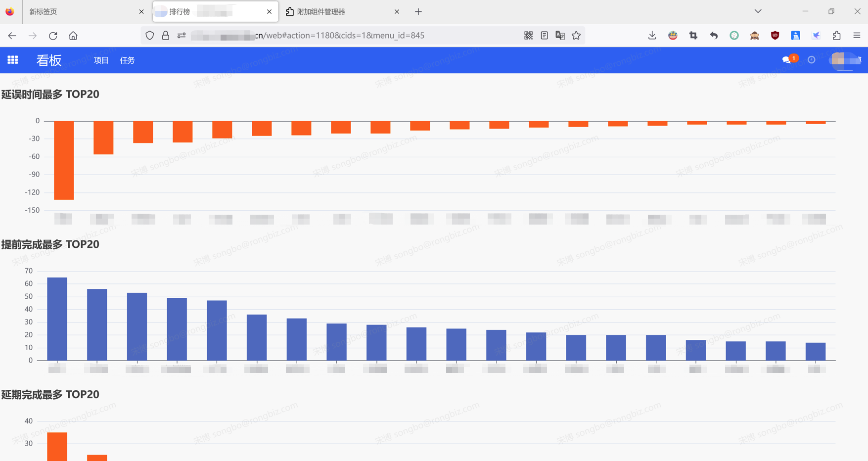The width and height of the screenshot is (868, 461).
Task: Open the colorful round extension icon
Action: 673,36
